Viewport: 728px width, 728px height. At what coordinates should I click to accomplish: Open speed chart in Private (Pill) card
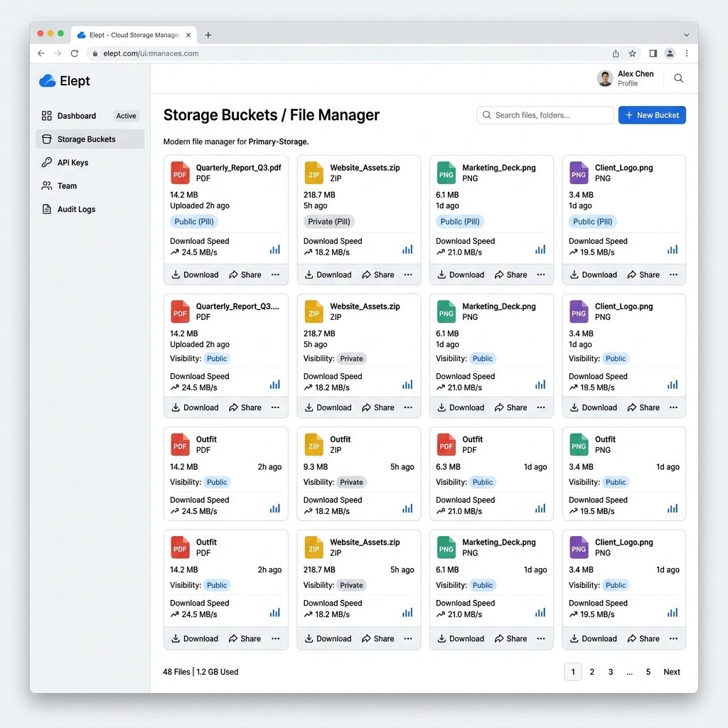(407, 250)
